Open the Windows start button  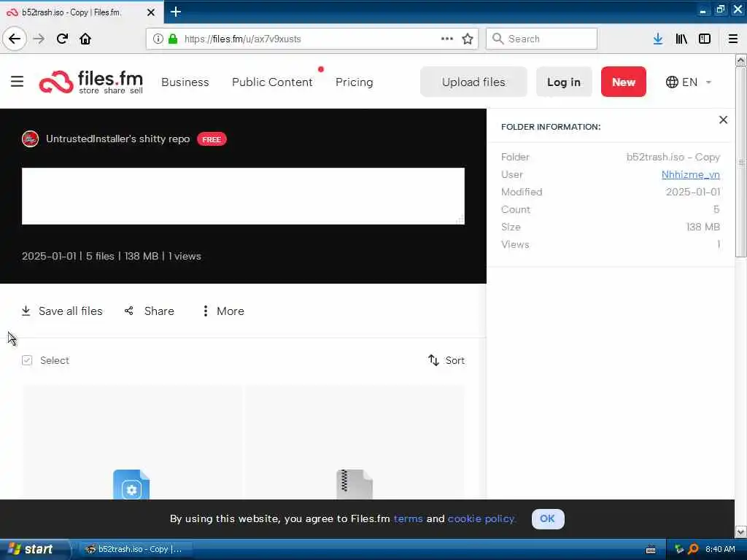[34, 549]
